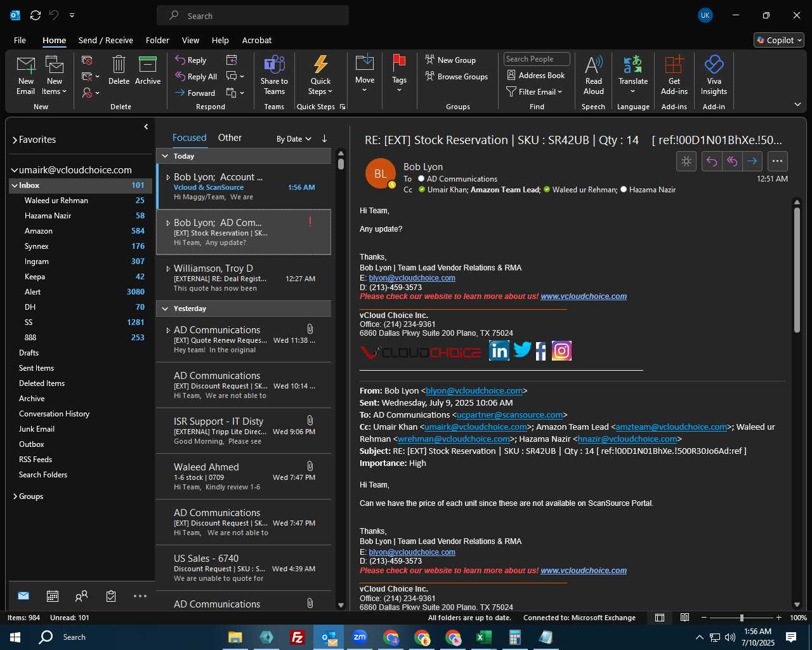Click amzteam@vcloudchoice.com link

[x=671, y=427]
